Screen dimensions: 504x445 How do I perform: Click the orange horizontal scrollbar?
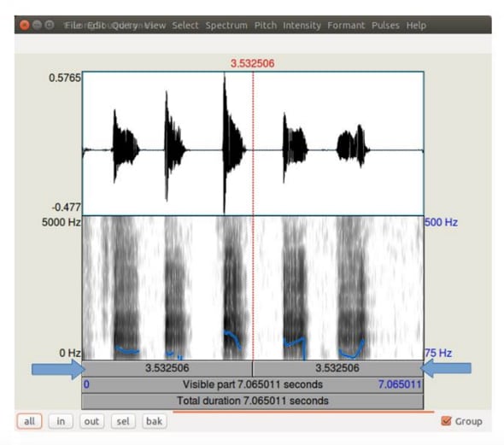point(303,412)
